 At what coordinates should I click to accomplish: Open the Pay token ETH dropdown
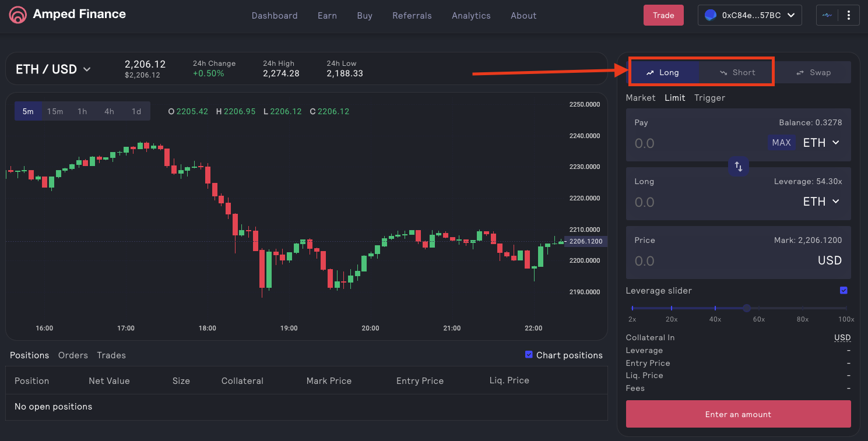pos(821,143)
